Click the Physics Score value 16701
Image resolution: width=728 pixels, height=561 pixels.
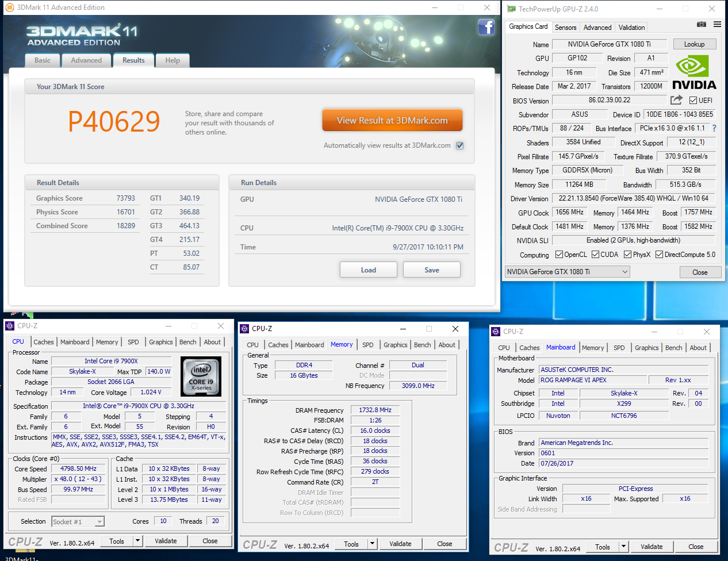click(x=125, y=212)
